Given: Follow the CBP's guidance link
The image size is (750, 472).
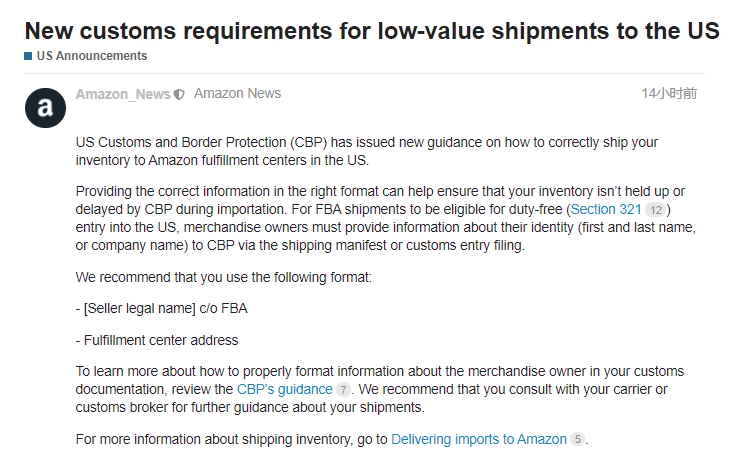Looking at the screenshot, I should coord(284,389).
